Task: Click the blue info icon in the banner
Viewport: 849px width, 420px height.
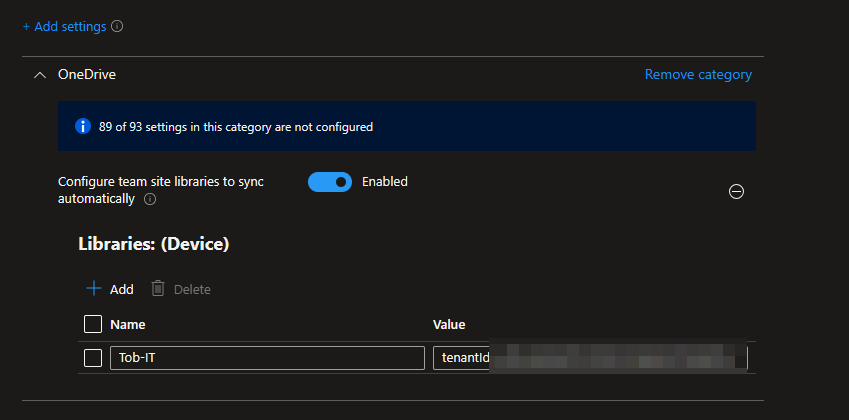Action: 84,127
